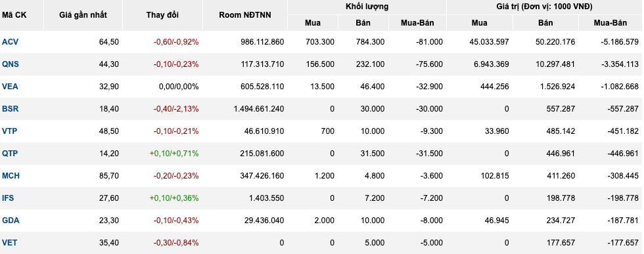The height and width of the screenshot is (254, 644).
Task: Open the IFS stock code link
Action: pos(8,198)
